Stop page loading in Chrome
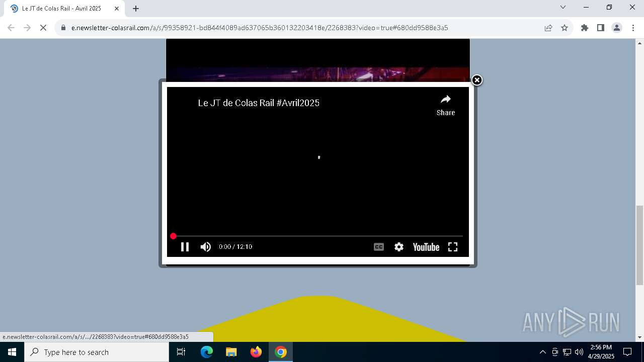644x362 pixels. (x=43, y=28)
